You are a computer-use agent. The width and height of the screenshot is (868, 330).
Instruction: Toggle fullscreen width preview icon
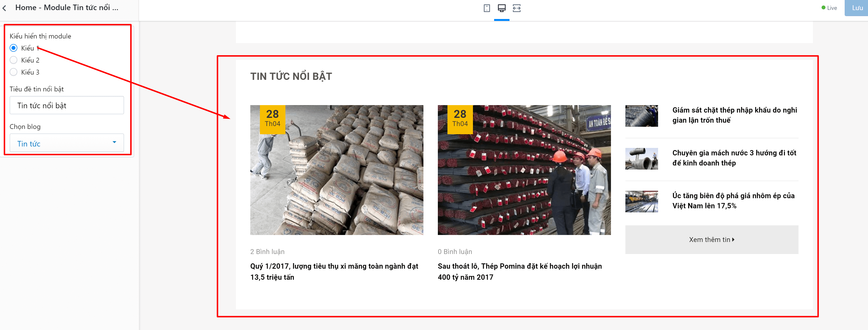click(516, 8)
